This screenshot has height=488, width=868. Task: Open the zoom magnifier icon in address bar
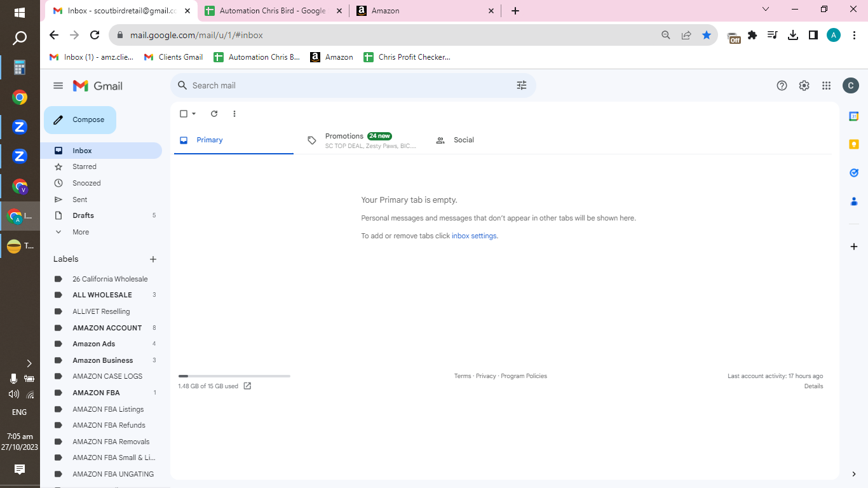666,35
